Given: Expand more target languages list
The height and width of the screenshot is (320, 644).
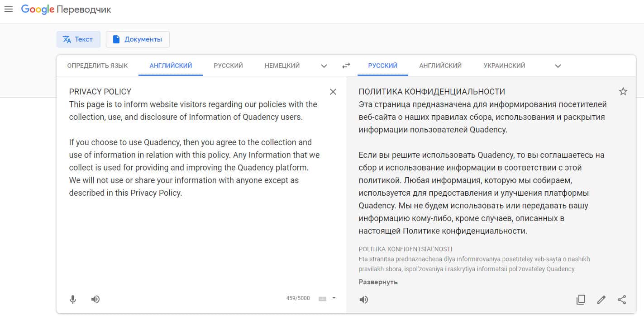Looking at the screenshot, I should click(x=558, y=66).
